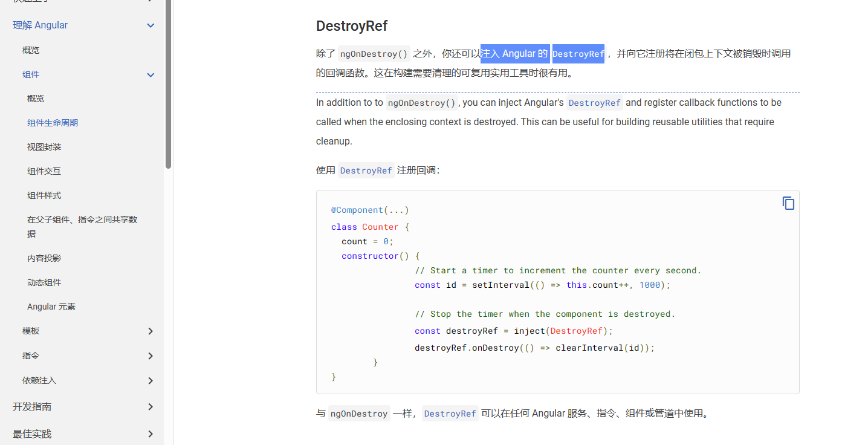
Task: Open 概览 under 组件
Action: 36,99
